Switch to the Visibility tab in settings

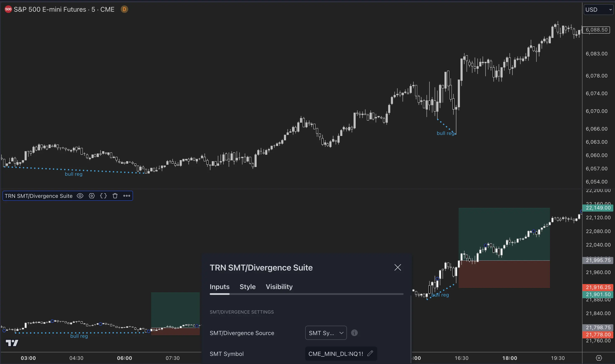[279, 287]
